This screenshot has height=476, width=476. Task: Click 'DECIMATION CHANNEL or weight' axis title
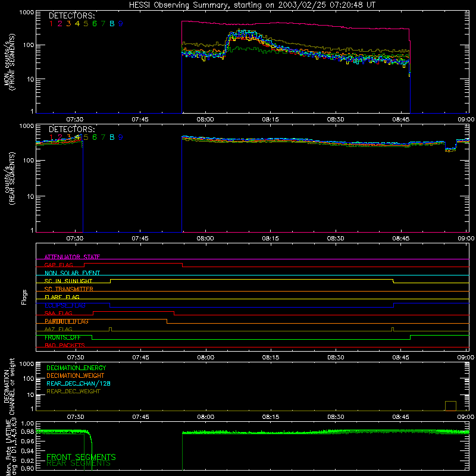coord(9,386)
